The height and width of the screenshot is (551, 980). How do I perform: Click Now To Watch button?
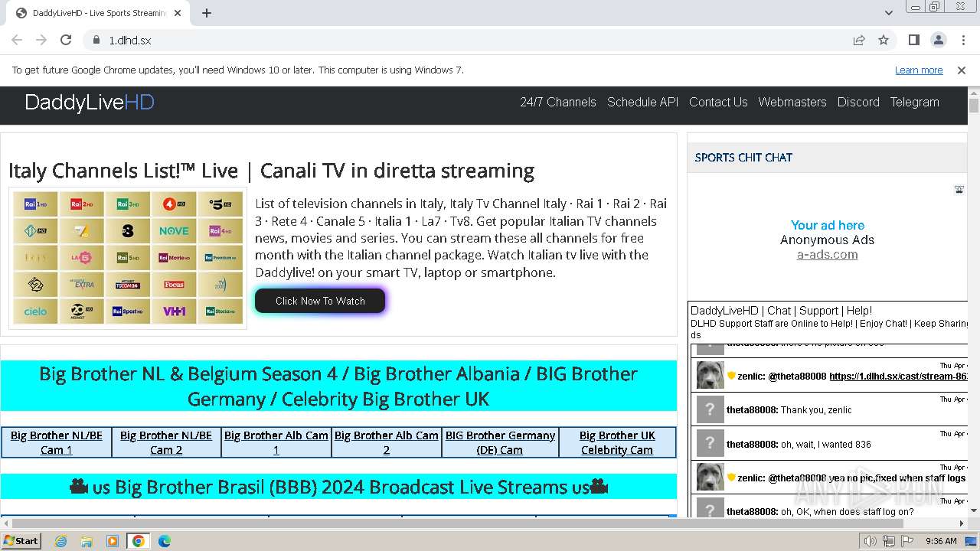pos(320,301)
